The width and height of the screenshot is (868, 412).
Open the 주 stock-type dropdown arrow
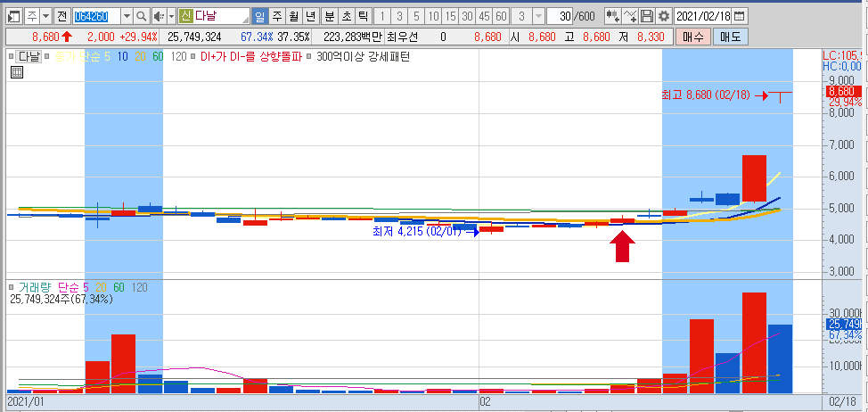pos(45,17)
